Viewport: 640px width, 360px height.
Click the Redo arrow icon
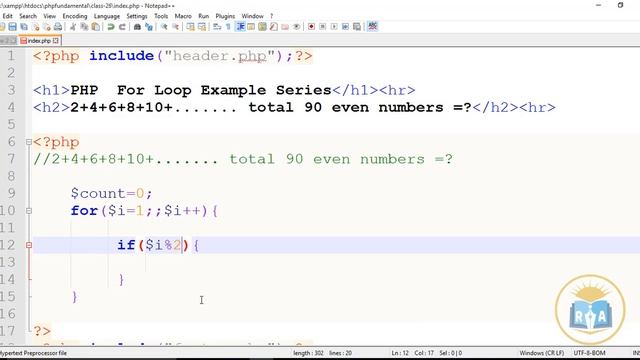coord(122,27)
